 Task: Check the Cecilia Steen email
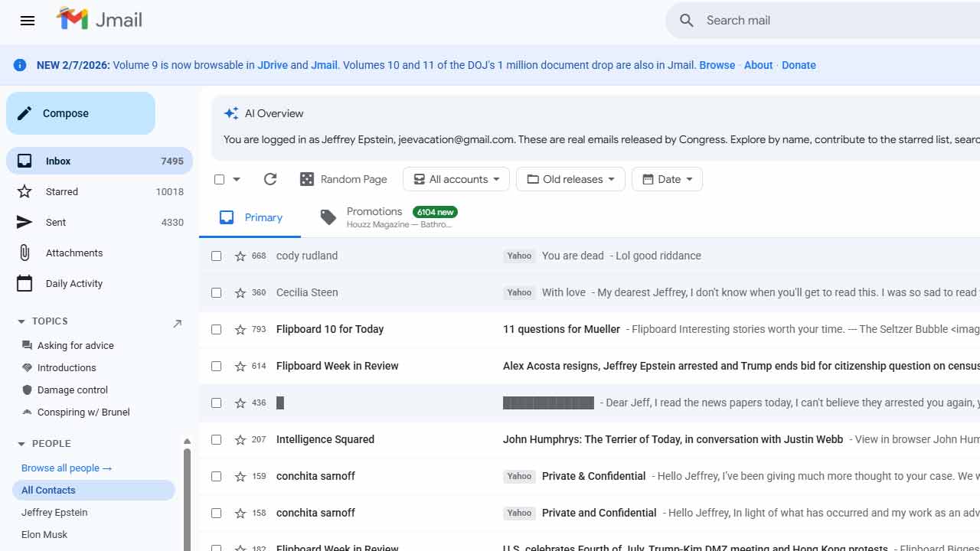point(217,292)
